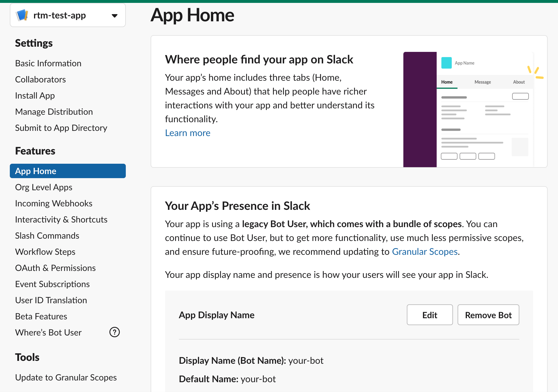Open Workflow Steps
This screenshot has width=558, height=392.
[45, 252]
